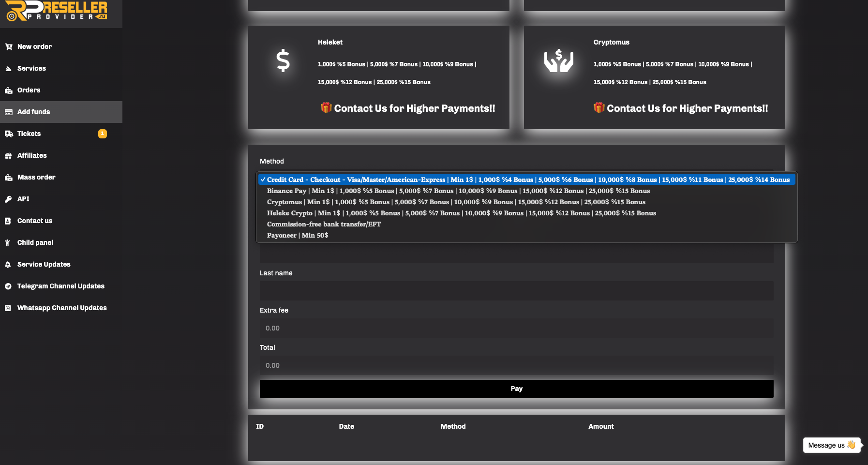Click the Cryptomus hands-with-coin icon
Screen dimensions: 868x465
(x=558, y=61)
